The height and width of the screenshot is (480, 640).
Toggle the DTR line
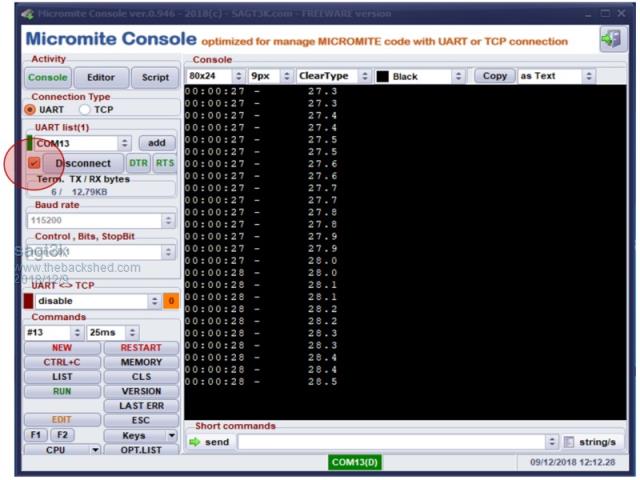[138, 163]
